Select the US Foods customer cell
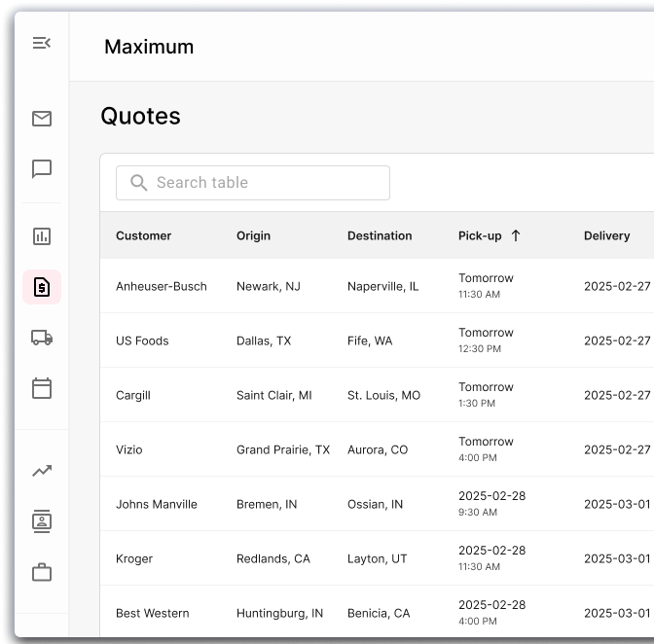 142,340
